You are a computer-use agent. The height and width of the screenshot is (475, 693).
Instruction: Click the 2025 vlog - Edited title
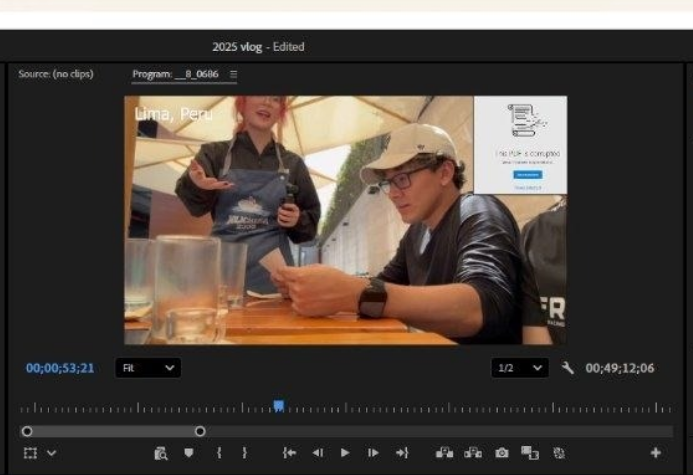(x=258, y=47)
